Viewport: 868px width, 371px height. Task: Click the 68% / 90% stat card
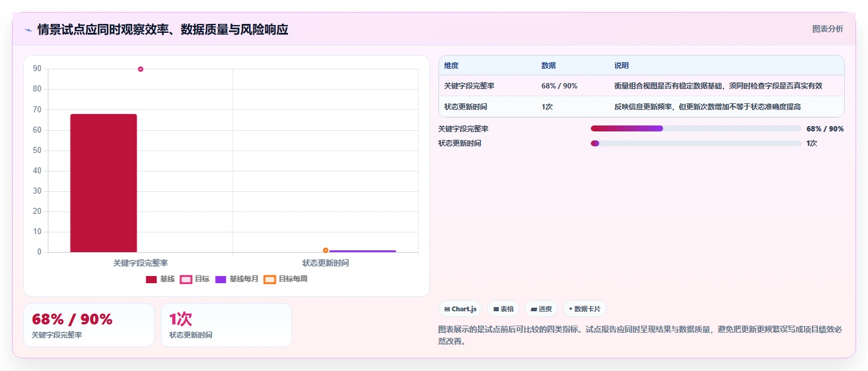point(89,325)
